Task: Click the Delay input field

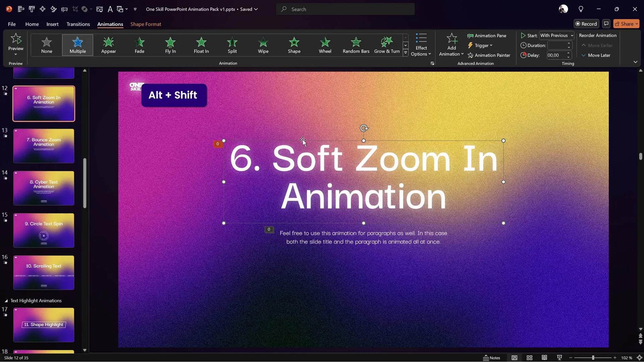Action: coord(557,55)
